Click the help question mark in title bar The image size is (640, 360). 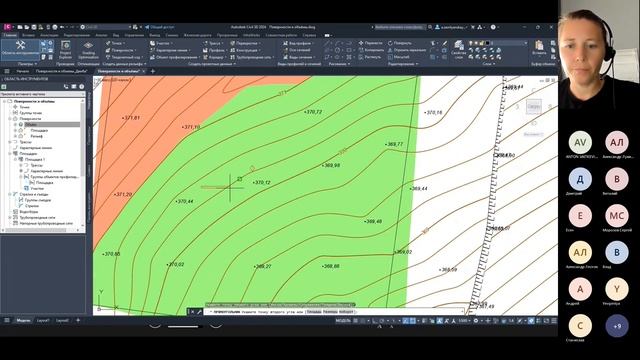tap(493, 27)
